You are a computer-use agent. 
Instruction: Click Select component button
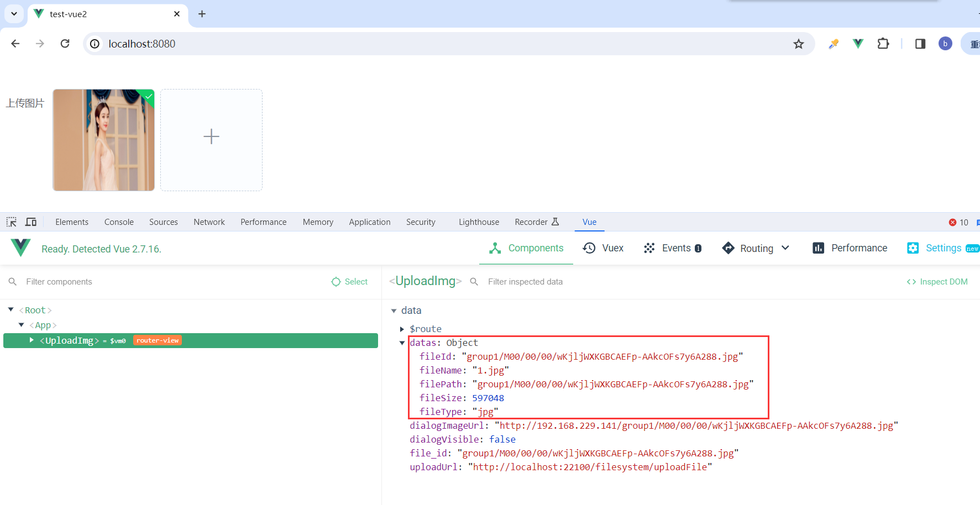point(349,282)
